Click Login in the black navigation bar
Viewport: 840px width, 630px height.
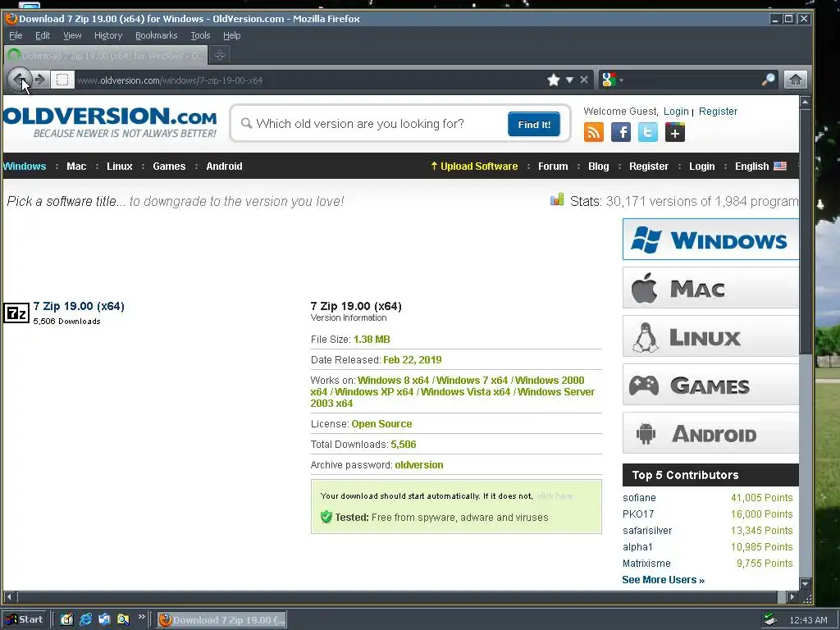tap(702, 166)
